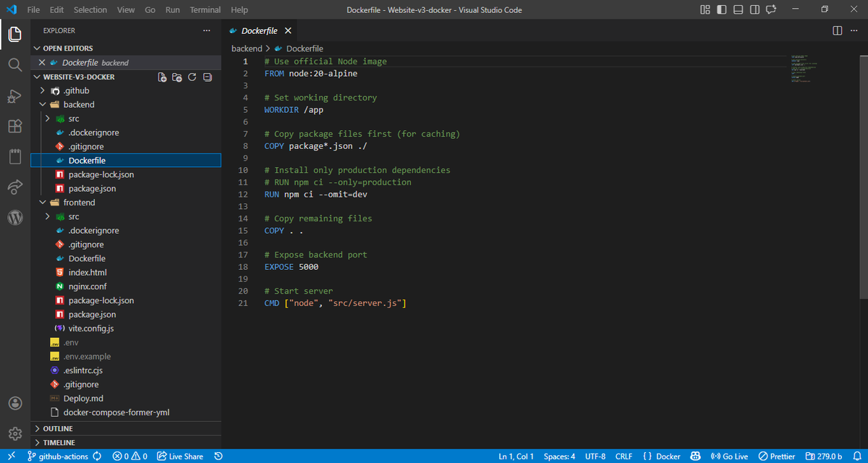Open the Run and Debug view
The width and height of the screenshot is (868, 463).
point(15,96)
